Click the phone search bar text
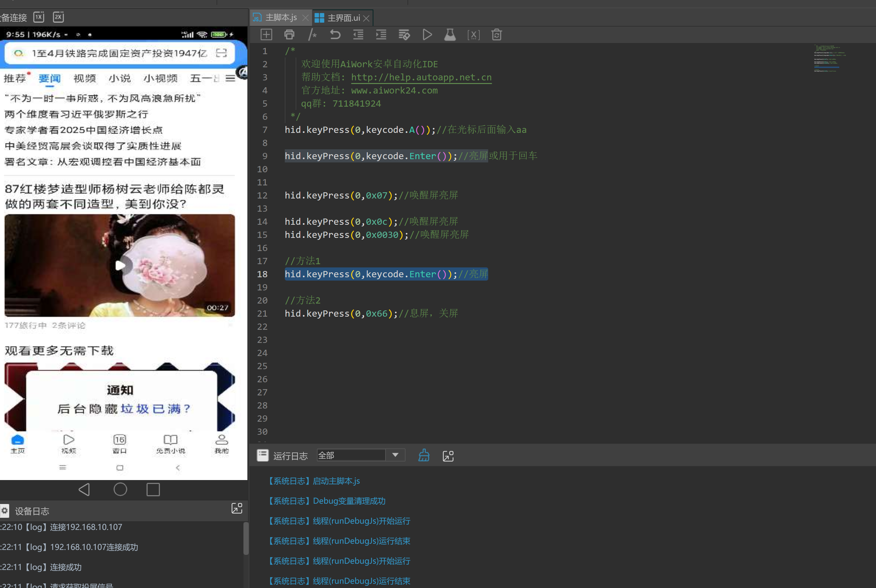The image size is (876, 588). (119, 53)
